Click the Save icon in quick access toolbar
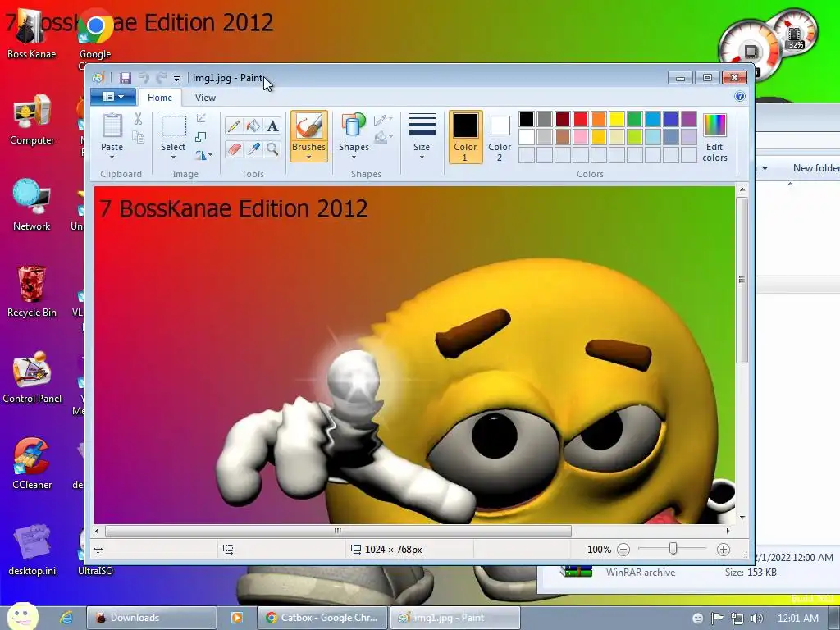 coord(126,78)
